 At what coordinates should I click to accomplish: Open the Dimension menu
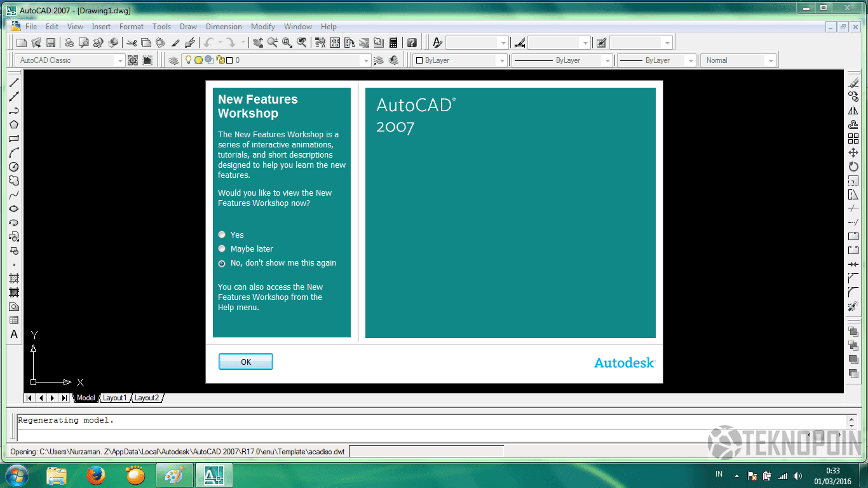[x=224, y=27]
